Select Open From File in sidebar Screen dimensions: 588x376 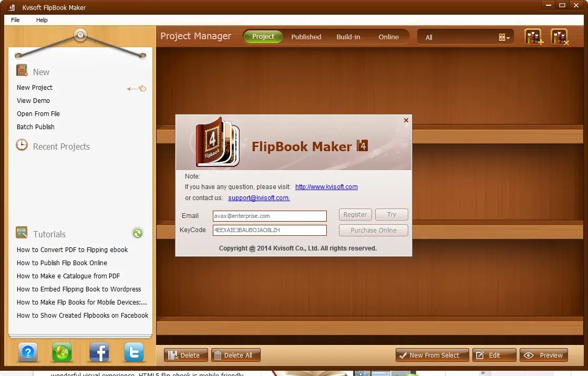38,113
